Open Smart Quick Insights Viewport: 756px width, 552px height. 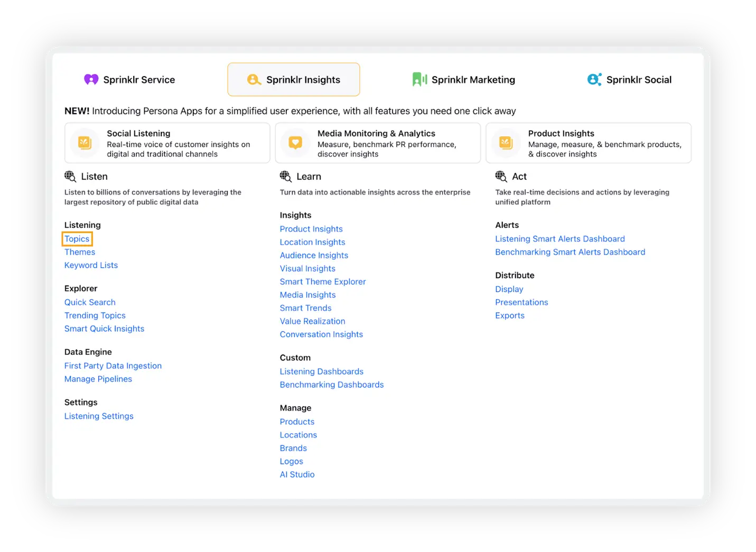tap(104, 329)
